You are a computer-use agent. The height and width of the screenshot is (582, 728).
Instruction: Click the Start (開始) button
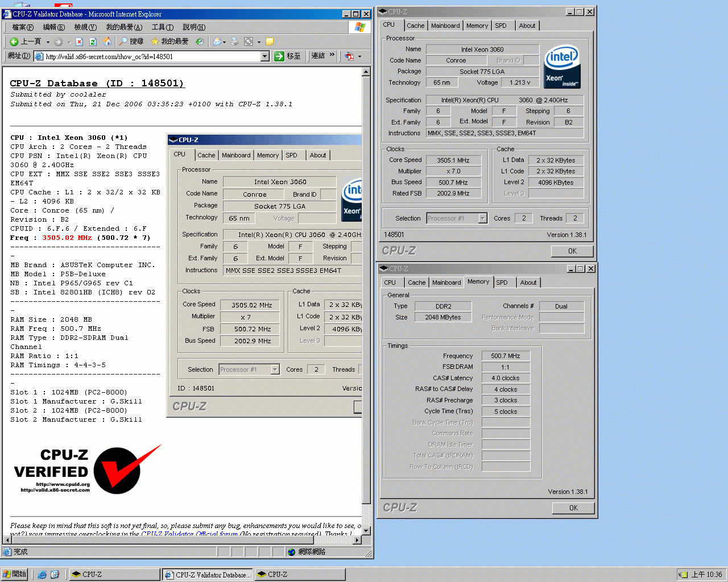[x=15, y=574]
